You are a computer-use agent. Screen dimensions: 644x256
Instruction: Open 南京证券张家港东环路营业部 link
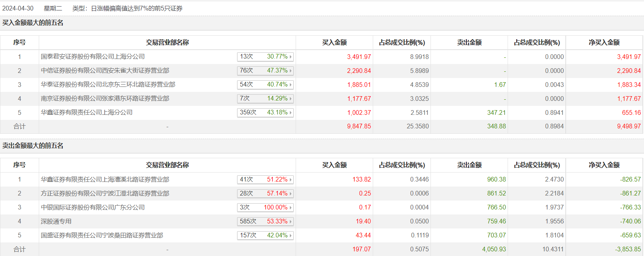tap(105, 99)
